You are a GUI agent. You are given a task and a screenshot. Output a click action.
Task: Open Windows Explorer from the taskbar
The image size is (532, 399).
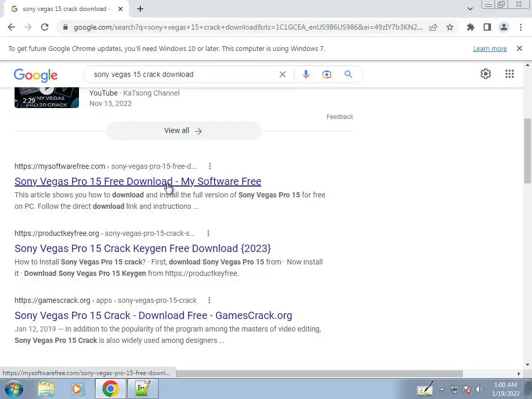(x=46, y=389)
